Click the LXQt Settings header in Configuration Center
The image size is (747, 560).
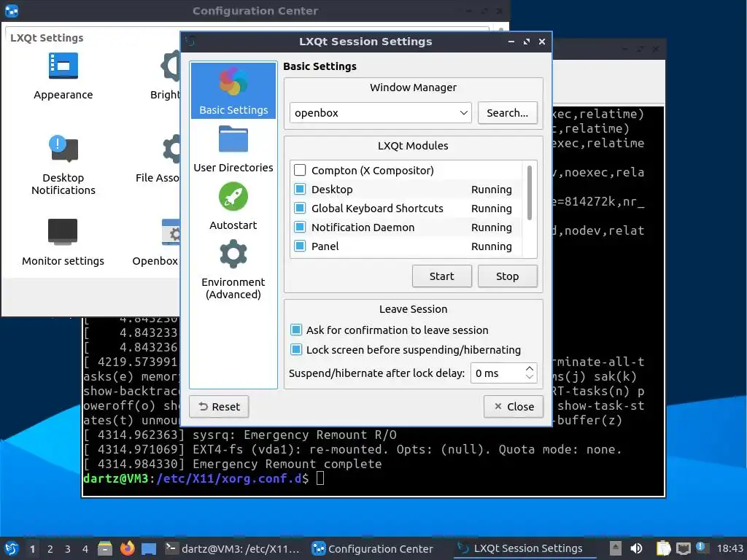[x=47, y=38]
